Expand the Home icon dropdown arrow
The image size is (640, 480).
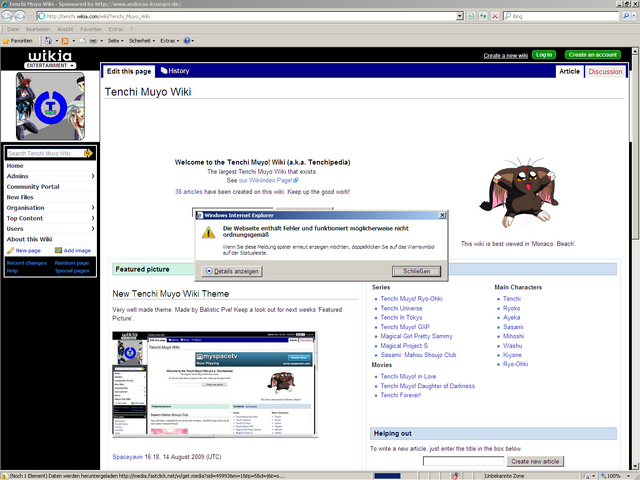57,41
